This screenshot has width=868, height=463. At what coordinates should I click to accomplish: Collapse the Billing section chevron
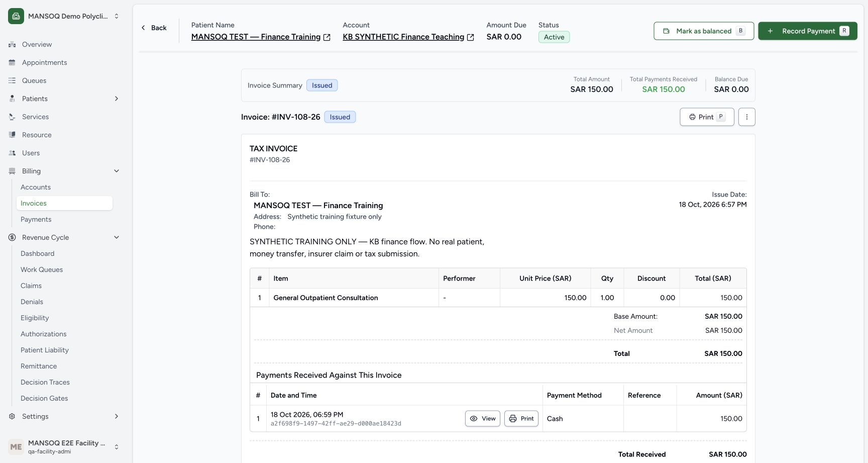pos(117,171)
